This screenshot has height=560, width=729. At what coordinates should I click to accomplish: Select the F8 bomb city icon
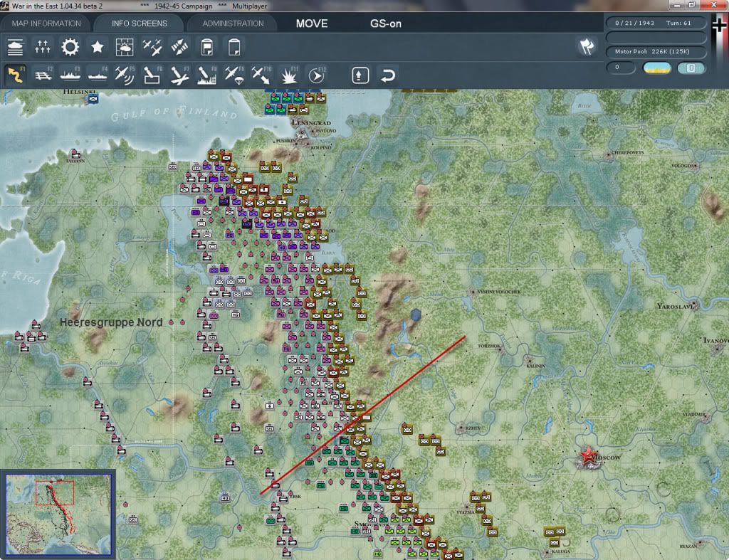pyautogui.click(x=207, y=75)
